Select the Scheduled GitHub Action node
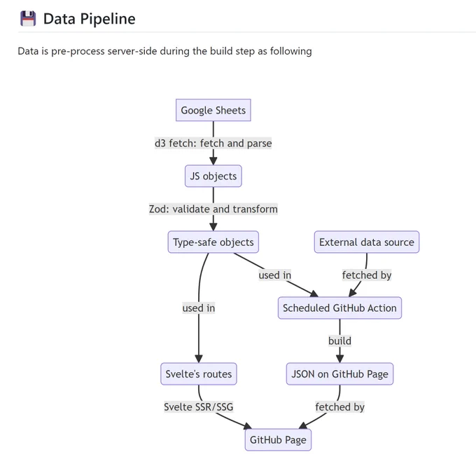 pyautogui.click(x=339, y=308)
